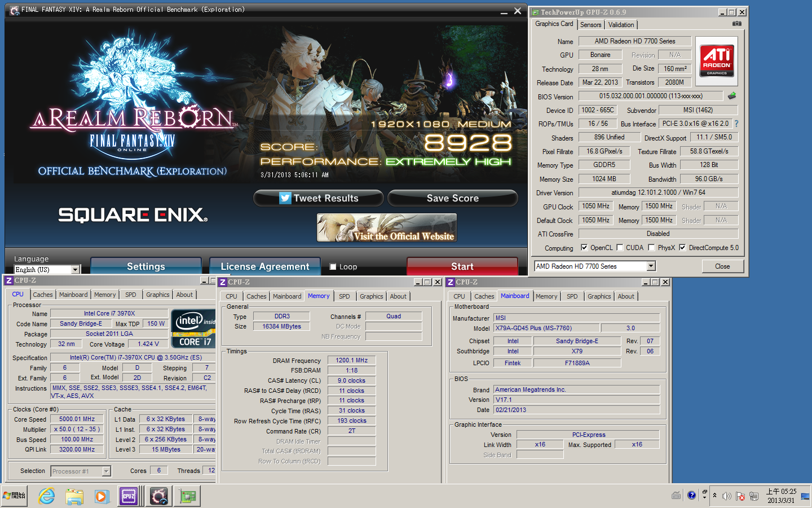Enable the Loop checkbox
Screen dimensions: 812x508
click(x=333, y=267)
